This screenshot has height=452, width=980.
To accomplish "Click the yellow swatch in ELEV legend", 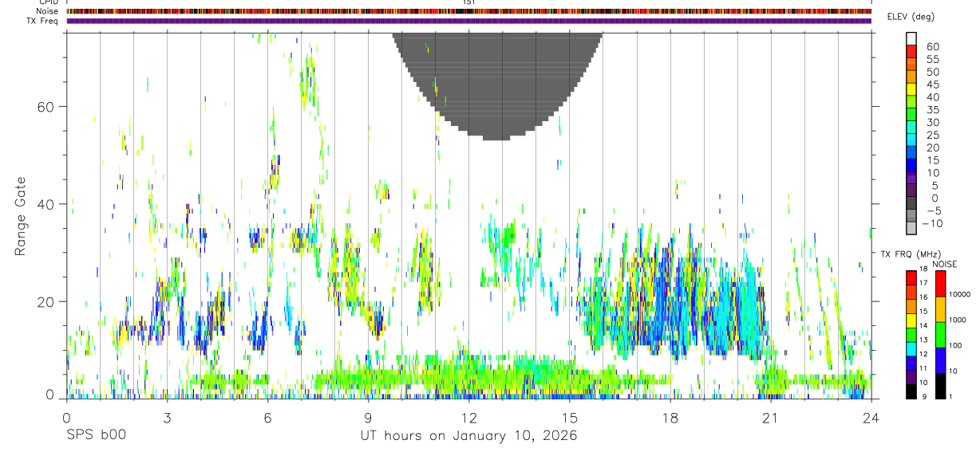I will tap(911, 88).
